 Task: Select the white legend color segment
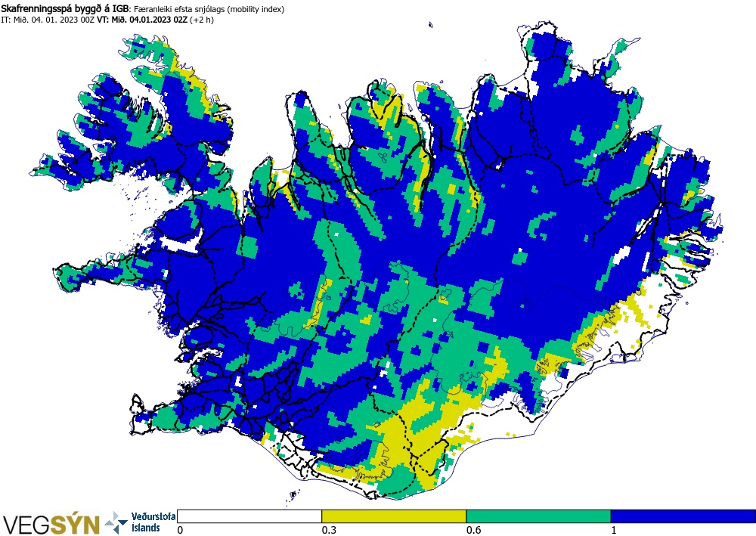point(249,516)
